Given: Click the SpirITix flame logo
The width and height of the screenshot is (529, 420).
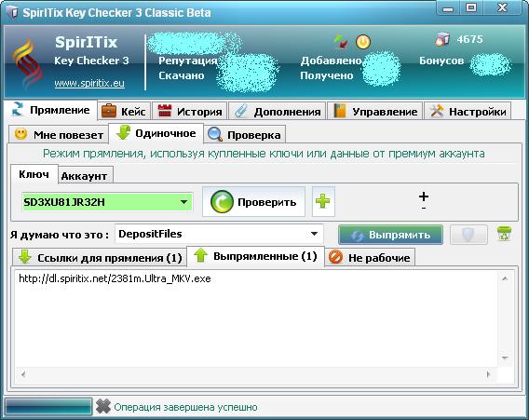Looking at the screenshot, I should coord(28,64).
